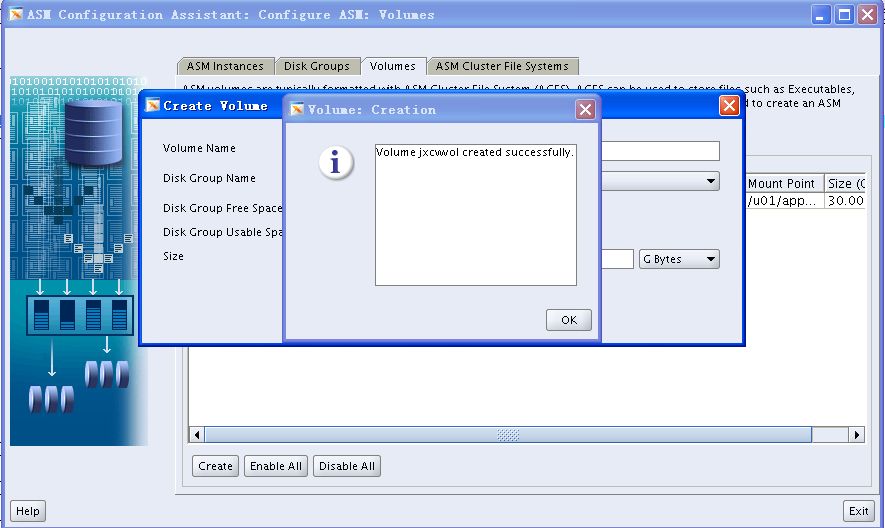This screenshot has height=528, width=885.
Task: Select the /u01/app... mount point cell
Action: 785,200
